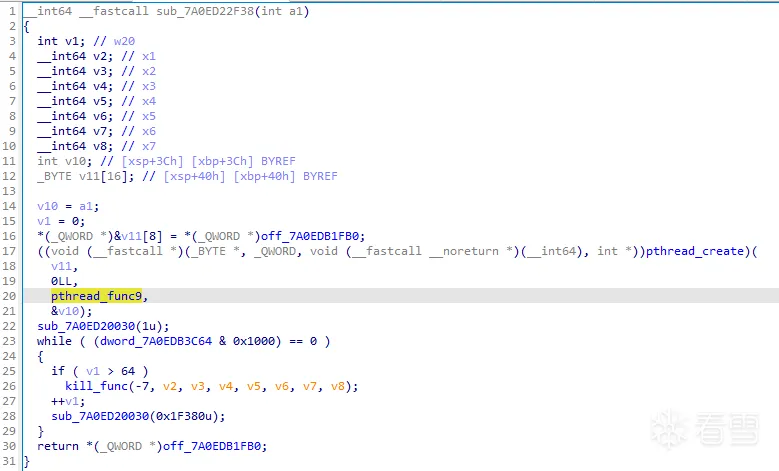The height and width of the screenshot is (471, 779).
Task: Select the v8 argument in kill_func call
Action: [338, 386]
